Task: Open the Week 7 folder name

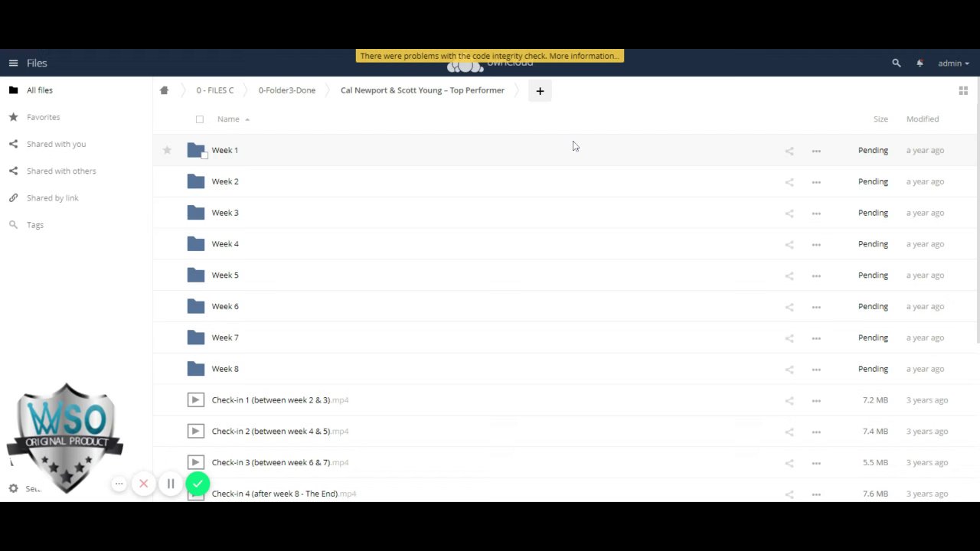Action: pyautogui.click(x=225, y=337)
